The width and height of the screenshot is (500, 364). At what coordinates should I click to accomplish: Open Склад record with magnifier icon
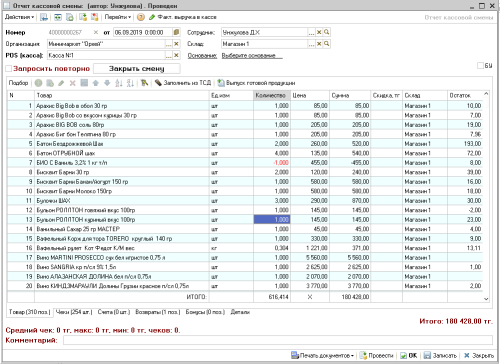(327, 44)
